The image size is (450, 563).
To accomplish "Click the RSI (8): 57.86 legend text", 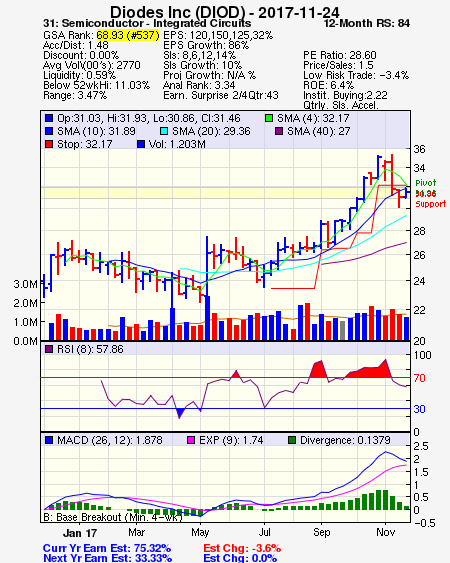I will coord(90,349).
